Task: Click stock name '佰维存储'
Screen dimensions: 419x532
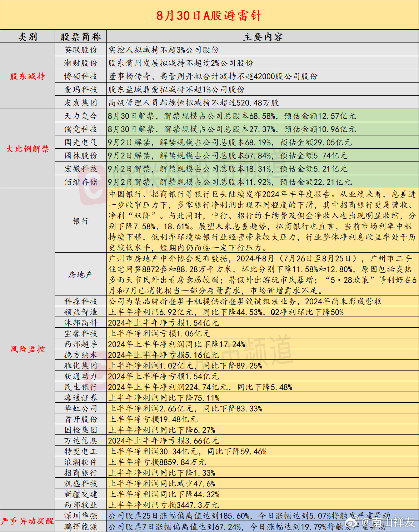Action: [81, 182]
